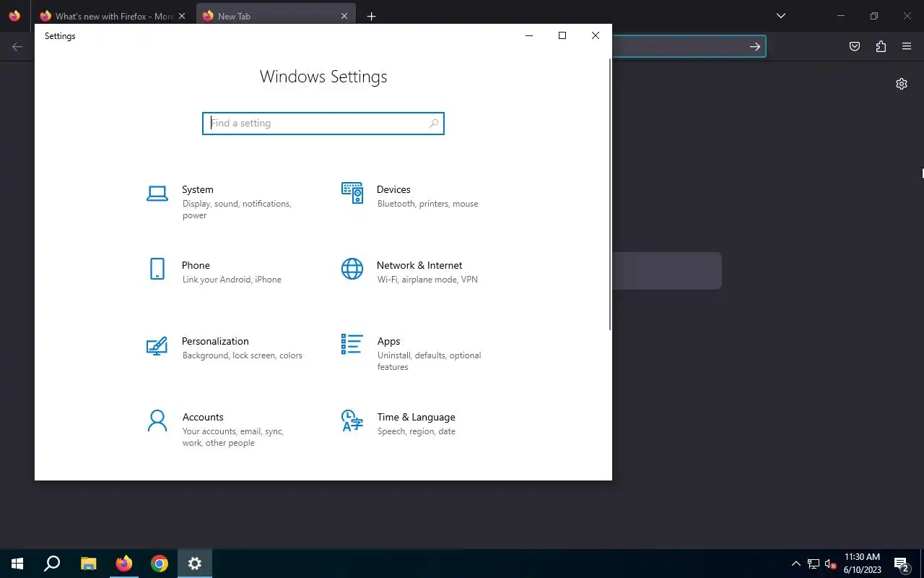The width and height of the screenshot is (924, 578).
Task: Close the New Tab tab
Action: coord(344,16)
